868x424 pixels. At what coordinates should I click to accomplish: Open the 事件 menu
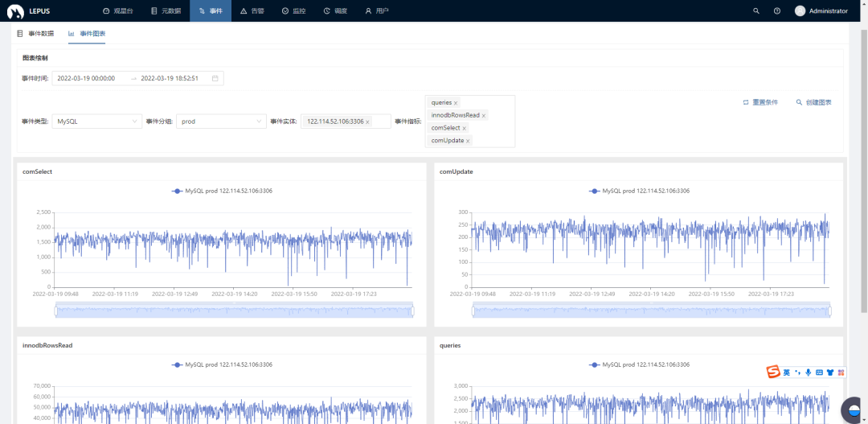tap(211, 11)
